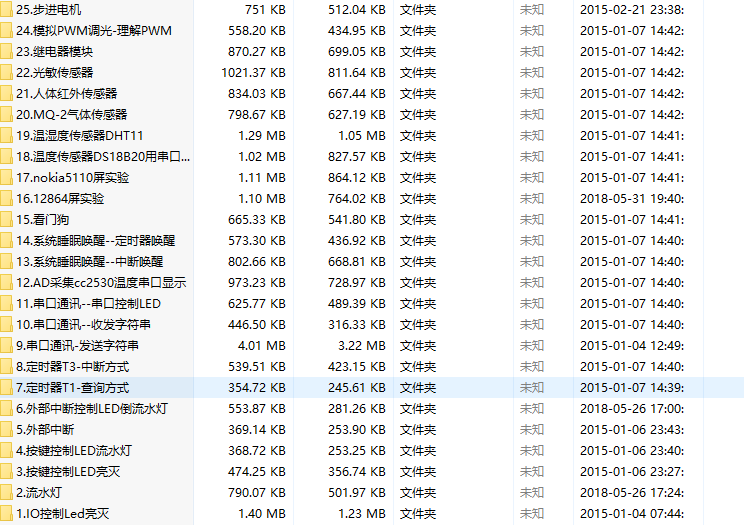Click folder icon of 13.系统睡眠唤醒--中断唤醒
Screen dimensions: 744x525
[6, 262]
